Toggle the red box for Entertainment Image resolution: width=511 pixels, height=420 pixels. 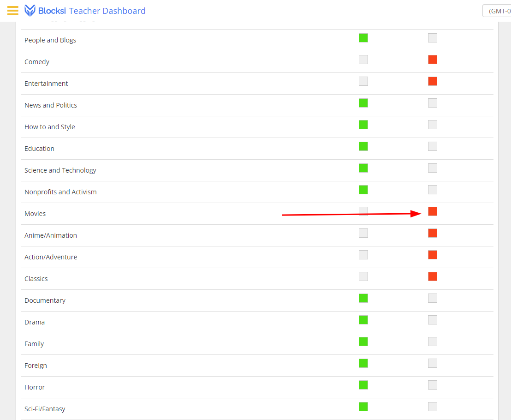(433, 81)
